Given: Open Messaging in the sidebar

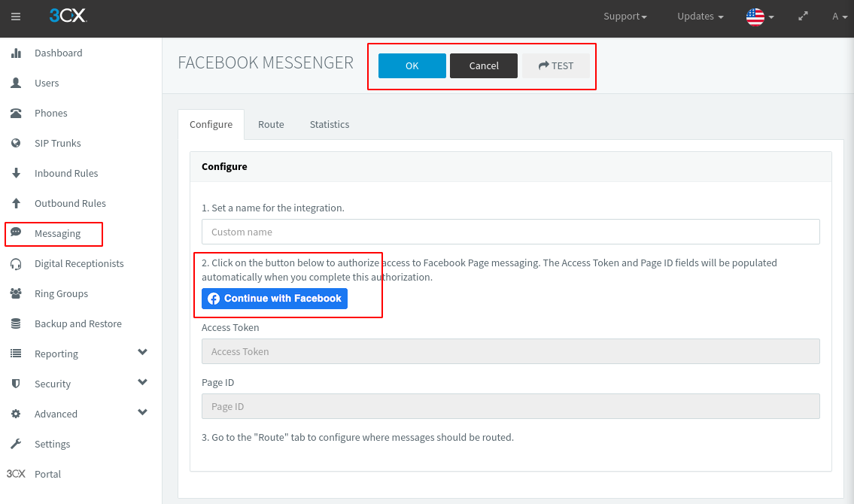Looking at the screenshot, I should pos(57,233).
